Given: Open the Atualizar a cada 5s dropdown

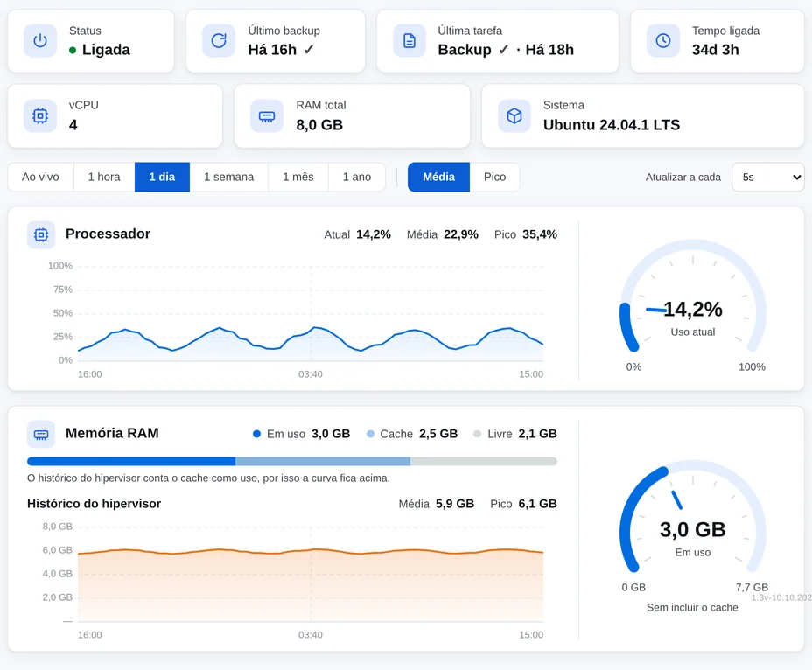Looking at the screenshot, I should pos(768,177).
